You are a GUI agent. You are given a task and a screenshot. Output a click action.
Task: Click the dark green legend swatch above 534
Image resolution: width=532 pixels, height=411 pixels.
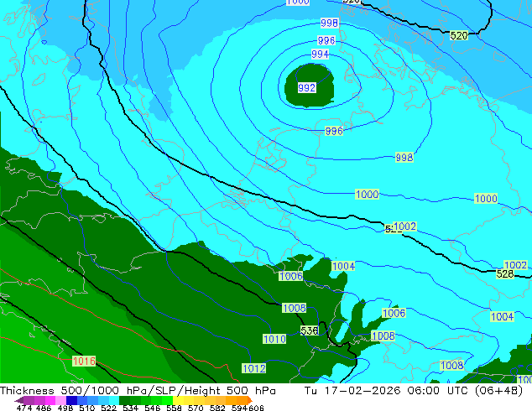pos(125,400)
